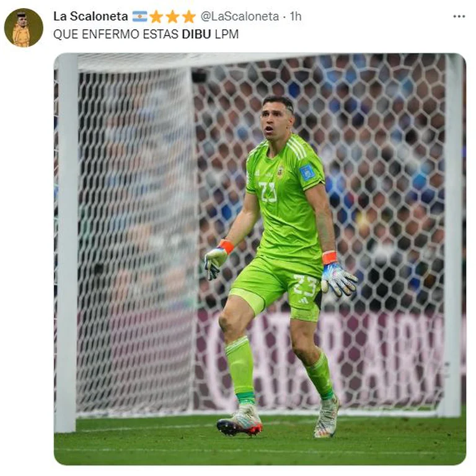
Task: Click the Qatar Airways advertising board
Action: tap(319, 358)
